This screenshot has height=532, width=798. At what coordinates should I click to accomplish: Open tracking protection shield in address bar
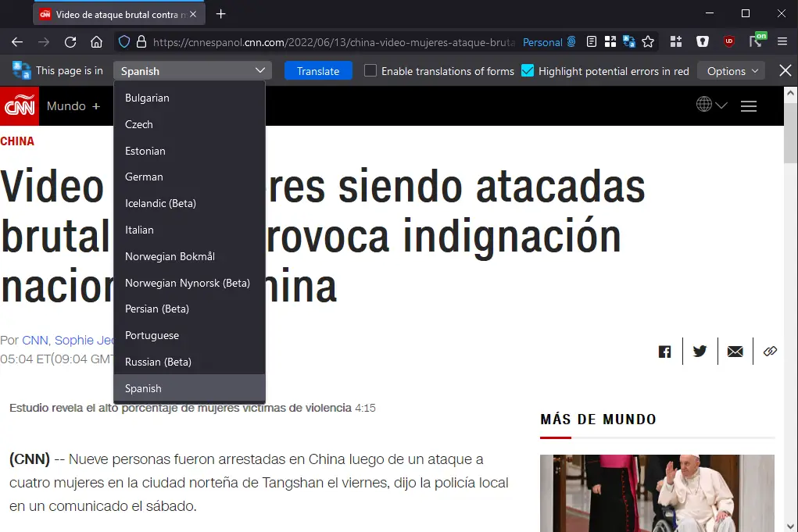(124, 41)
